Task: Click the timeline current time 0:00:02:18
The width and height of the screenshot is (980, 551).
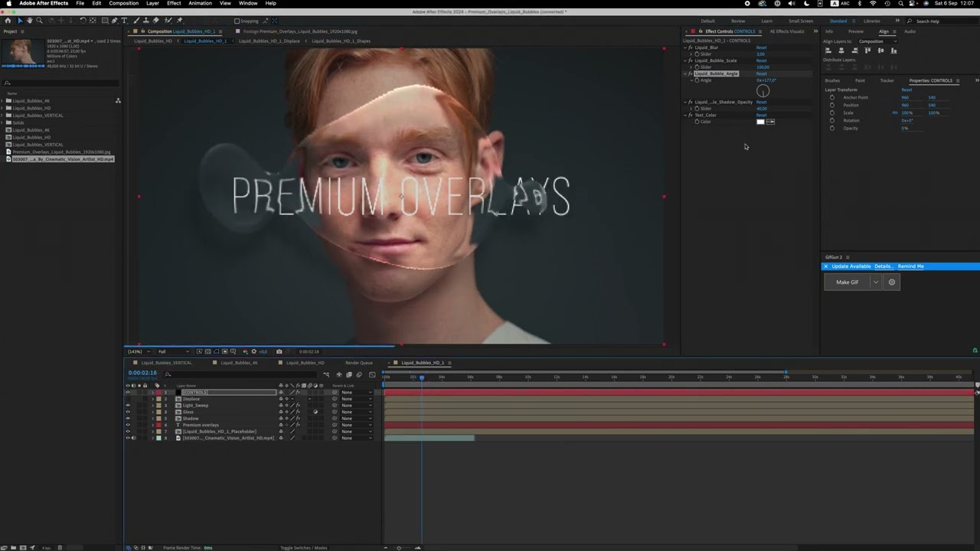Action: click(142, 373)
